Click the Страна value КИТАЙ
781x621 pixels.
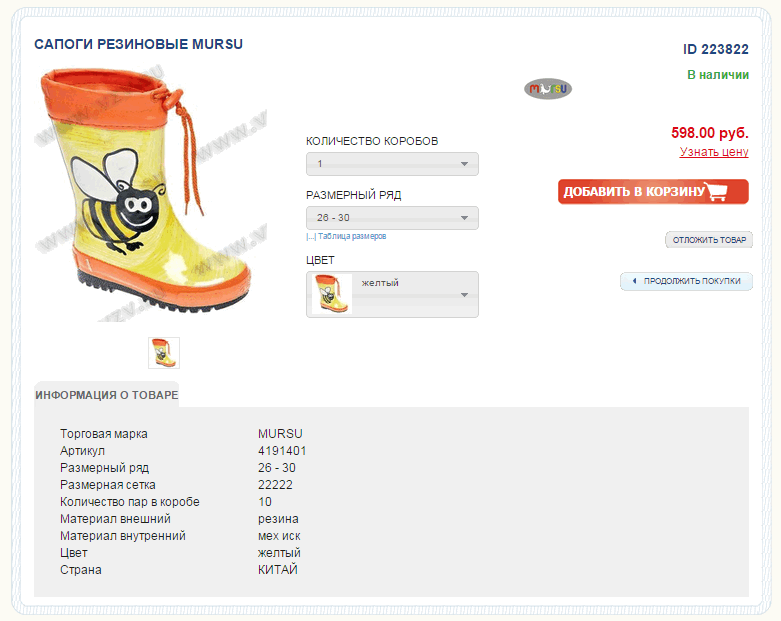point(278,570)
